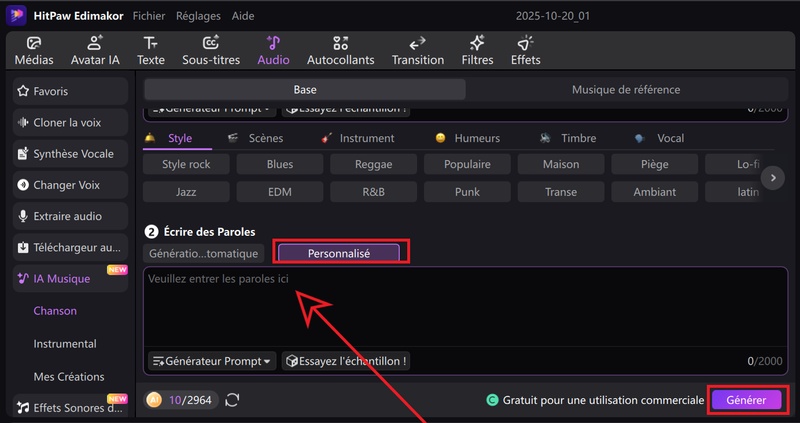Open the Filtres panel
Viewport: 800px width, 423px height.
(x=477, y=50)
